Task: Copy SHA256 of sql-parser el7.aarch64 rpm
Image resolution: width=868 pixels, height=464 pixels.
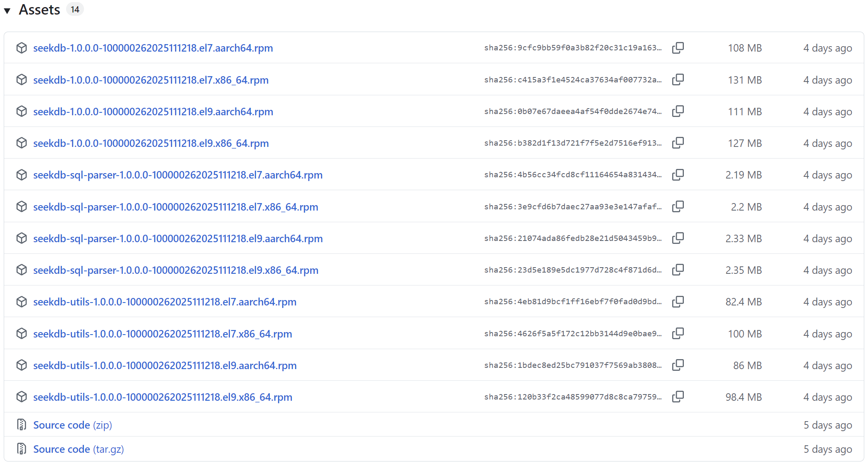Action: point(678,175)
